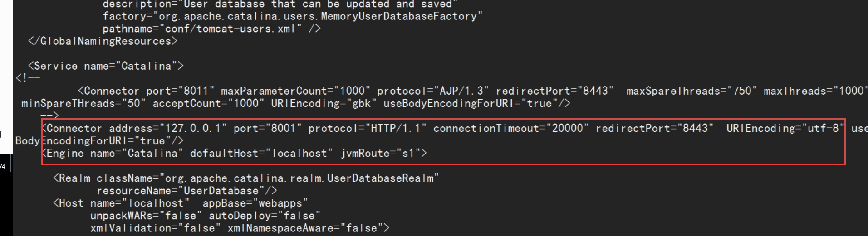Click the closing GlobalNamingResources tag
Screen dimensions: 868x236
click(x=103, y=41)
